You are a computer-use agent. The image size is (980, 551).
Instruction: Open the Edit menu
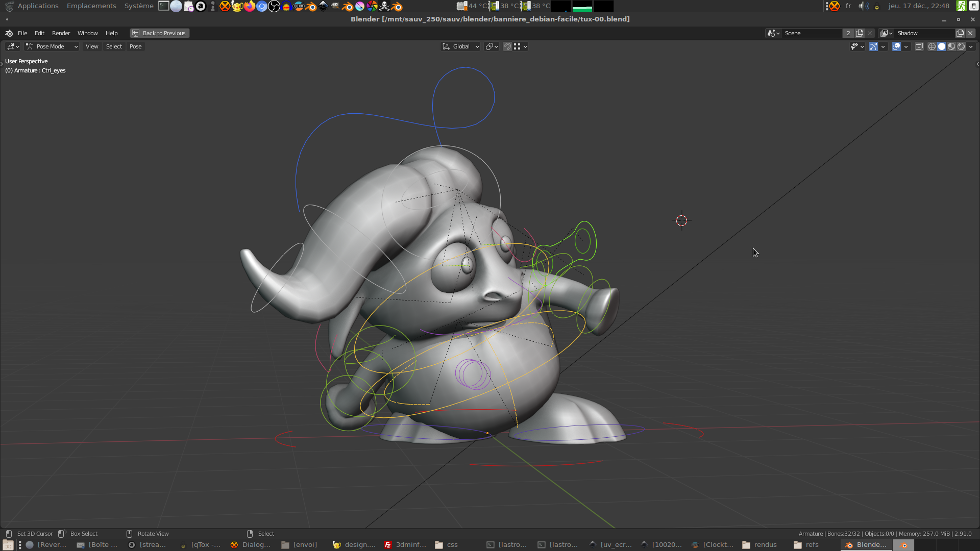pyautogui.click(x=39, y=33)
